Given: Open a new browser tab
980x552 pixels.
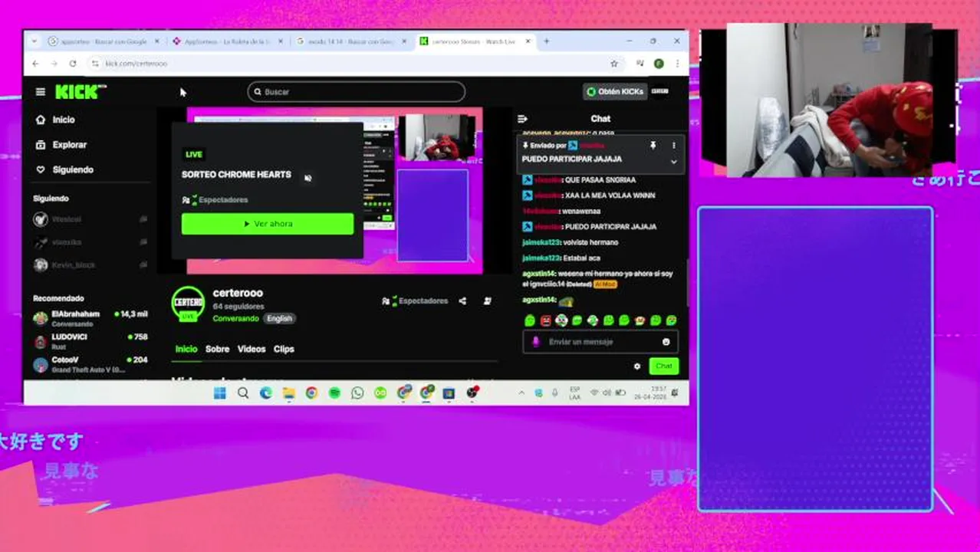Looking at the screenshot, I should click(546, 41).
